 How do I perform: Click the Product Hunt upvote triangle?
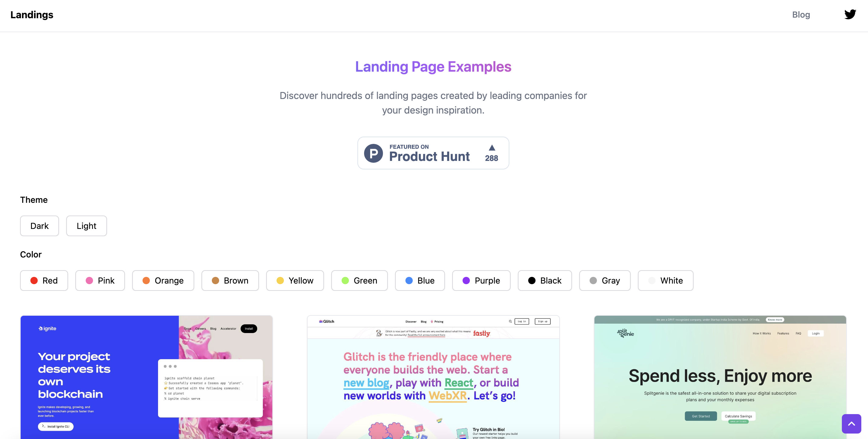pos(492,148)
